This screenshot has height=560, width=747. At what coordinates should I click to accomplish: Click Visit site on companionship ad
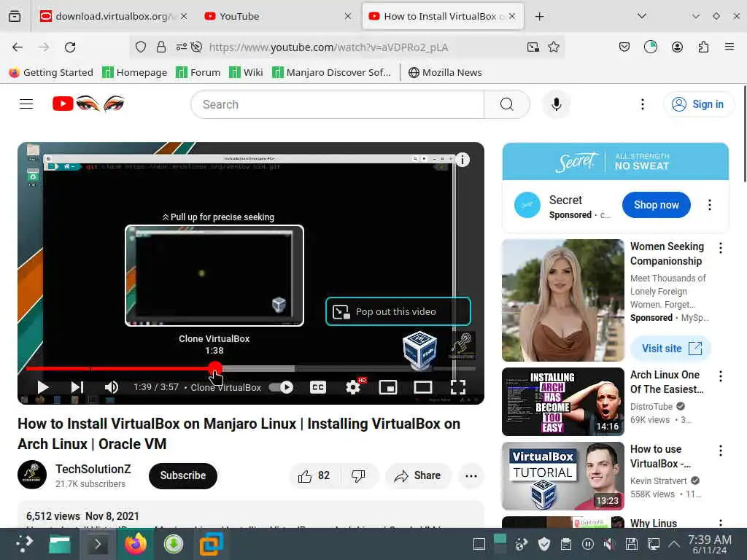(671, 349)
